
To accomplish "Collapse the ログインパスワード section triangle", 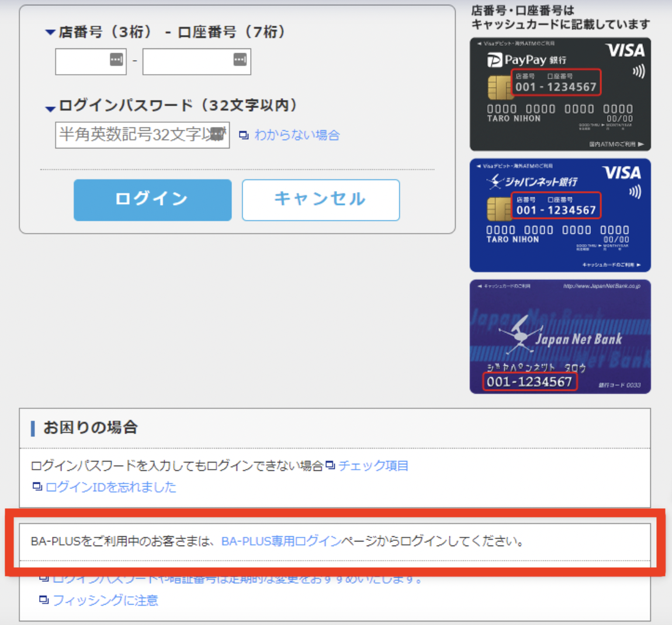I will (50, 109).
